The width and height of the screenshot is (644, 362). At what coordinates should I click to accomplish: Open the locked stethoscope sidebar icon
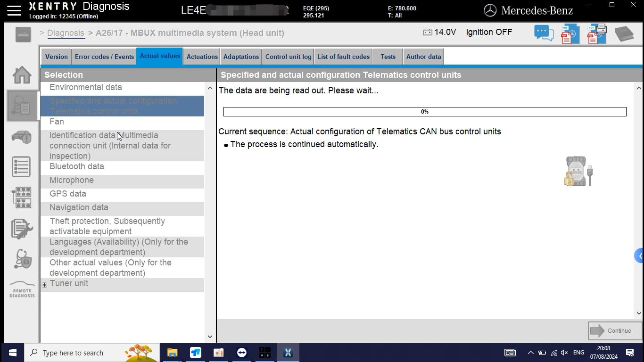[x=22, y=259]
